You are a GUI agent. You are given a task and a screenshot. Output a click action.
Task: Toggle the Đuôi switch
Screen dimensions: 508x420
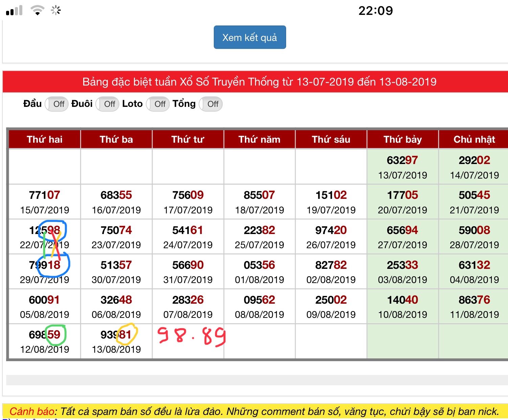108,104
